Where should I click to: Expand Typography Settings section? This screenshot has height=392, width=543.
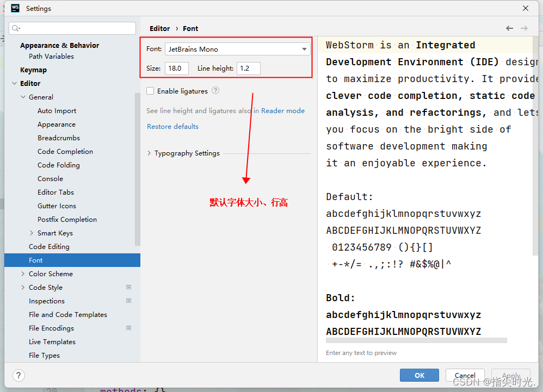(x=149, y=153)
